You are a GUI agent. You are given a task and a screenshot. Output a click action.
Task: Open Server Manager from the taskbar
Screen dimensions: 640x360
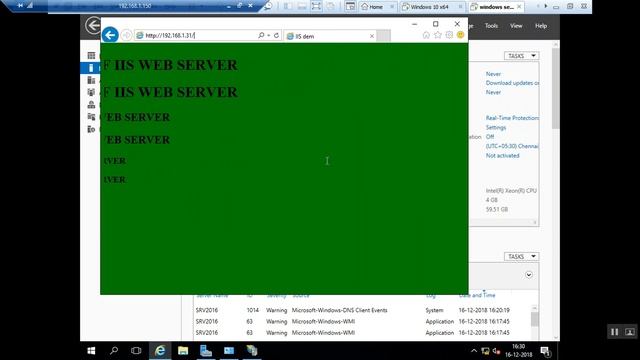[x=206, y=351]
